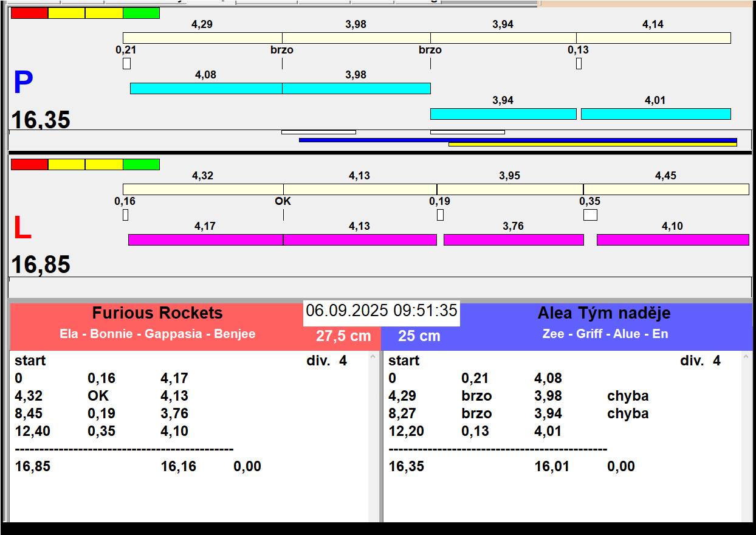This screenshot has width=756, height=535.
Task: Click the 0,21 start marker box in lane P
Action: 126,64
